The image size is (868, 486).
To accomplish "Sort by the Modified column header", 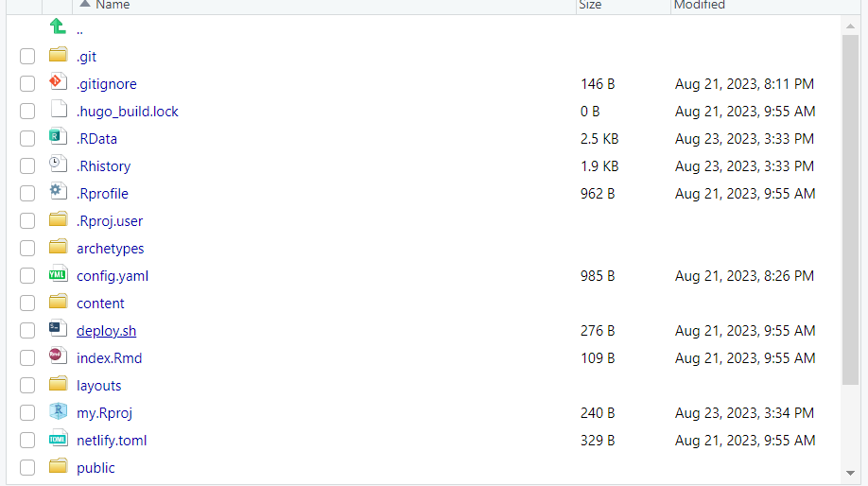I will click(699, 6).
